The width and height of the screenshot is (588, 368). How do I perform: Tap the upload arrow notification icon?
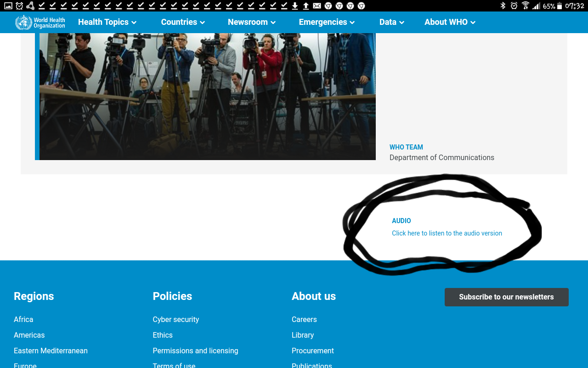pyautogui.click(x=306, y=6)
